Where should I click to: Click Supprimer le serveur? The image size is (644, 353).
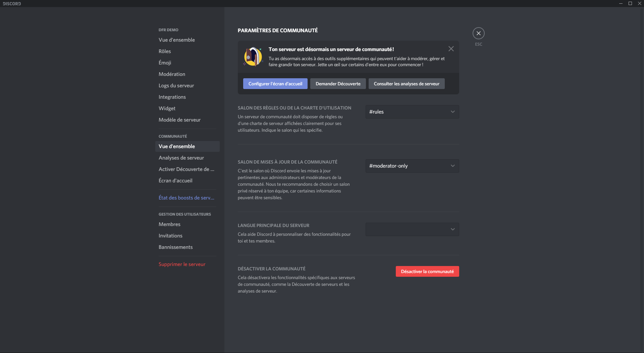[181, 264]
